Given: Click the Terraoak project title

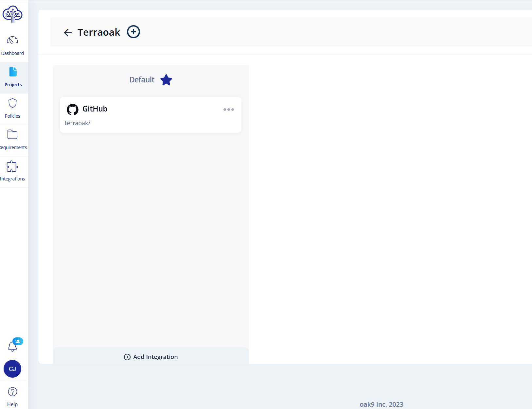Looking at the screenshot, I should pyautogui.click(x=99, y=32).
